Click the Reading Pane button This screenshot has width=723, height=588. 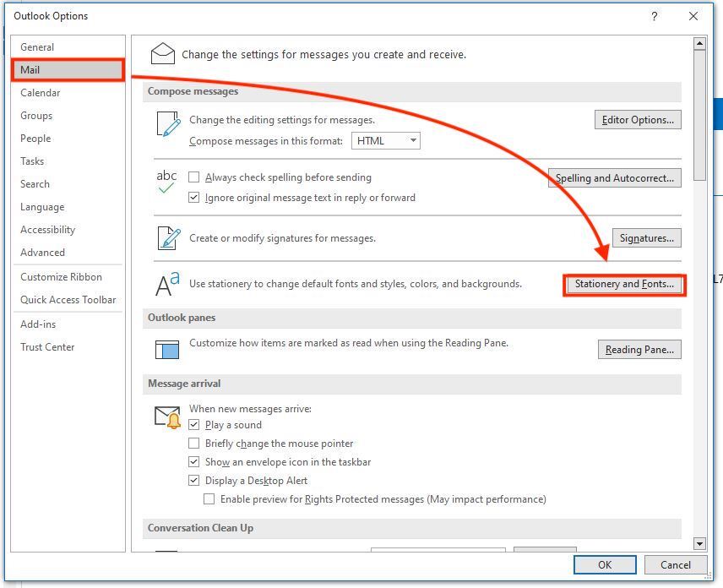pos(639,350)
